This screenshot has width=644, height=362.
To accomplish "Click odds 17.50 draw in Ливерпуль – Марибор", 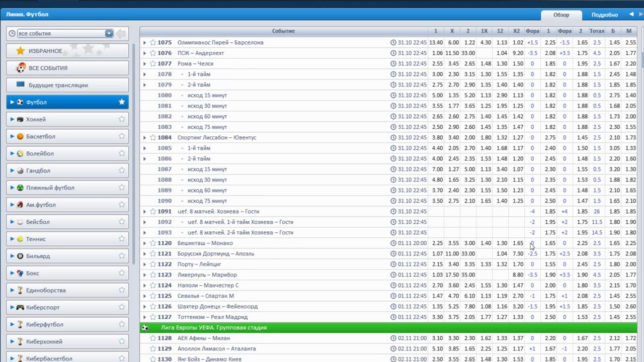I will (x=452, y=275).
